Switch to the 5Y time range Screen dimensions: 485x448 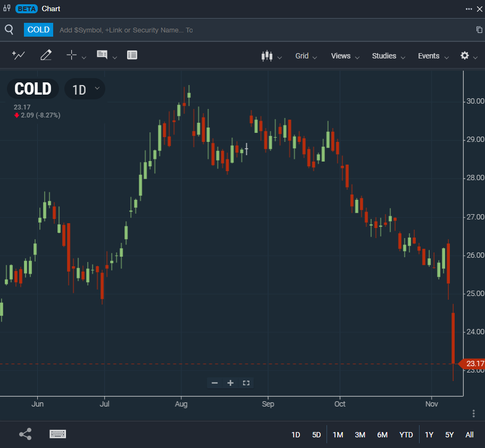tap(449, 435)
